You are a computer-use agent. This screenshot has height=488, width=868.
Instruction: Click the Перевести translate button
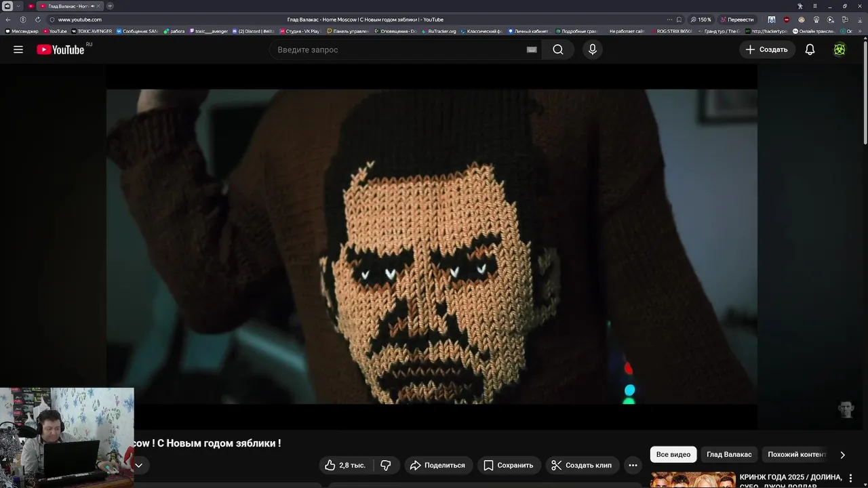point(737,20)
